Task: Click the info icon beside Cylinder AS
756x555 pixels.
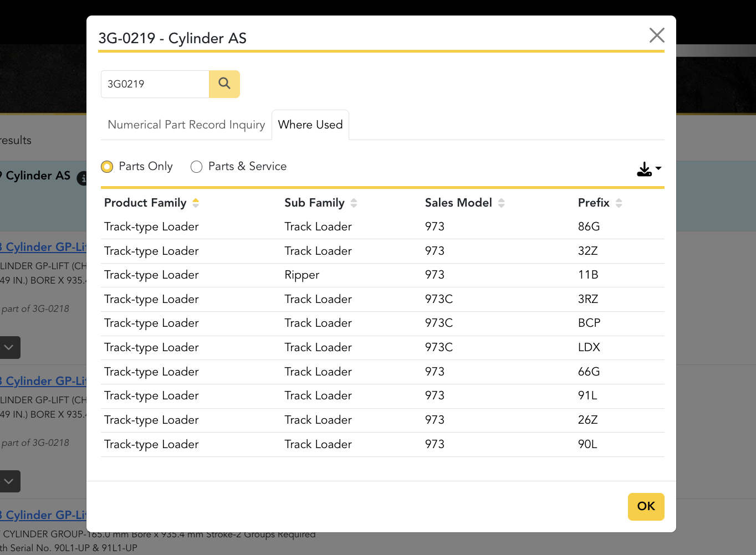Action: click(x=82, y=178)
